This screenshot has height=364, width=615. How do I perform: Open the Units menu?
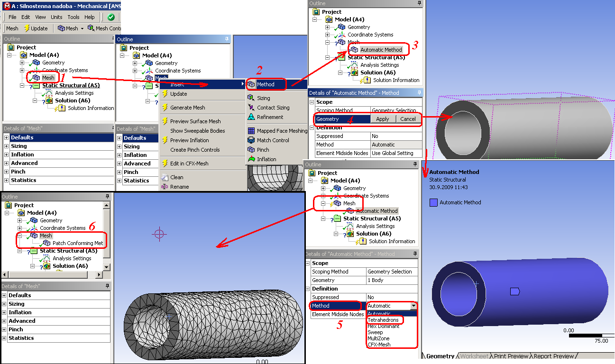56,17
